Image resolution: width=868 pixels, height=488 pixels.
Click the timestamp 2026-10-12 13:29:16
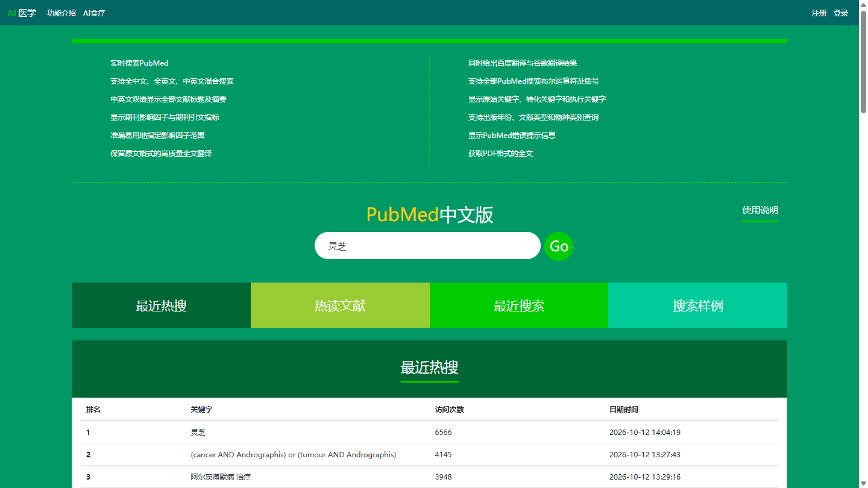click(x=645, y=477)
